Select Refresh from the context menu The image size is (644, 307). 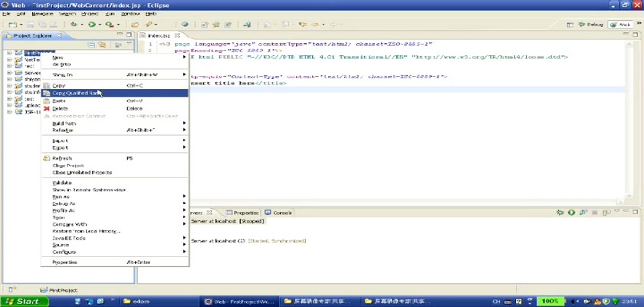point(61,158)
